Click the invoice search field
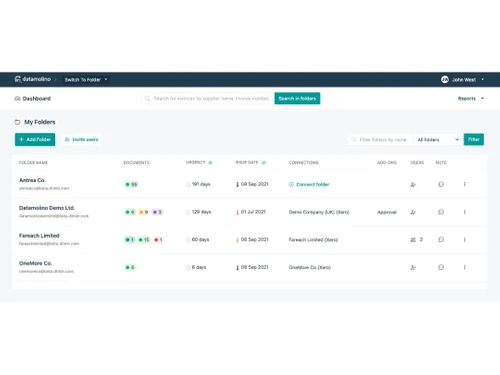 208,99
